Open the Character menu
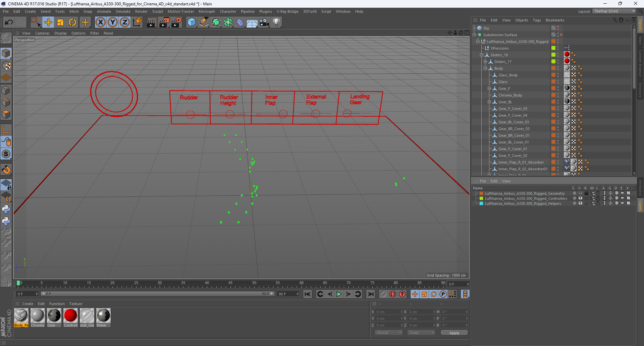Image resolution: width=644 pixels, height=346 pixels. (228, 11)
